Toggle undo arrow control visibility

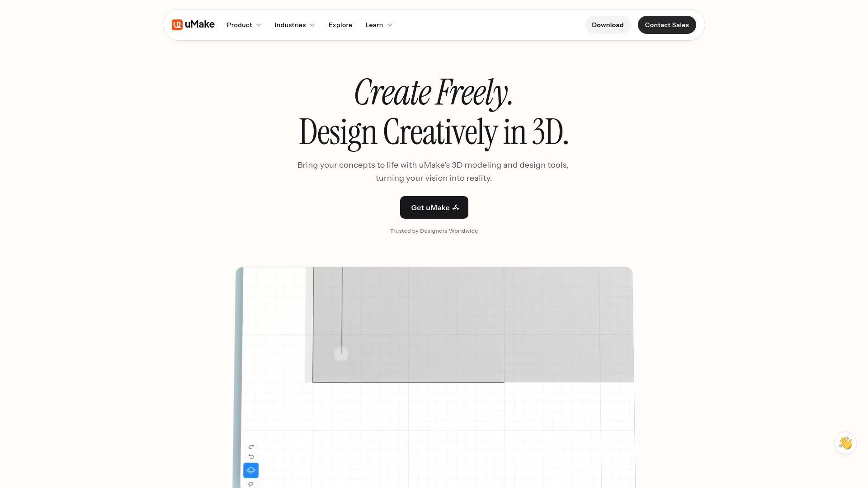pyautogui.click(x=250, y=456)
